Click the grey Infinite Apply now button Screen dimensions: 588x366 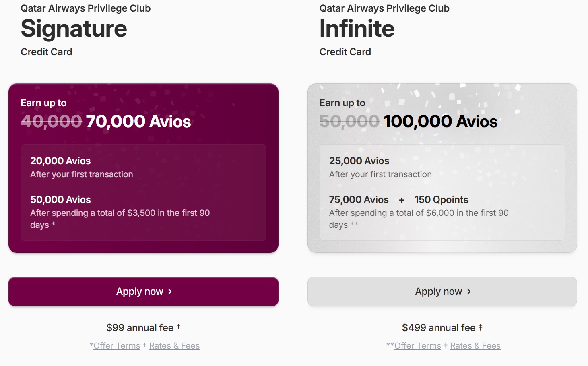(x=442, y=292)
